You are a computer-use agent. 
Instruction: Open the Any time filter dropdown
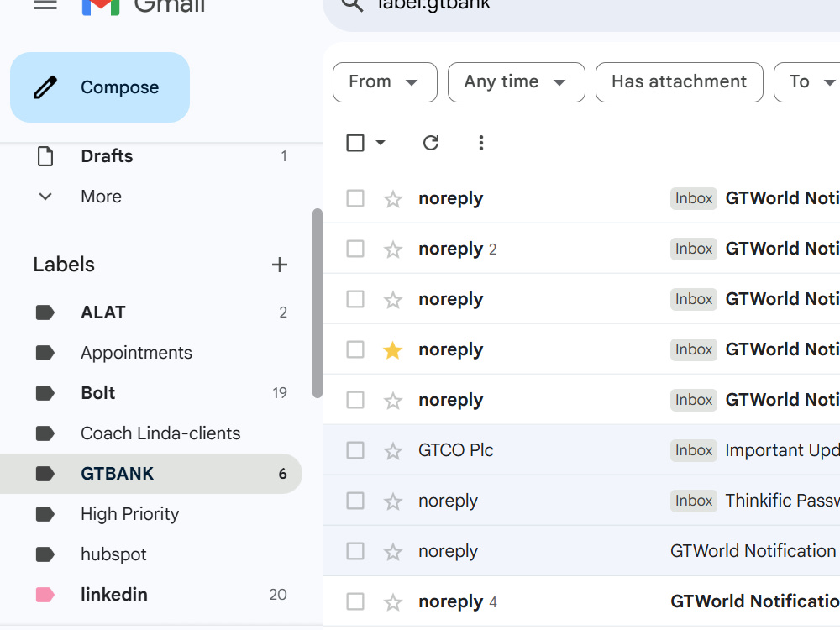point(516,82)
